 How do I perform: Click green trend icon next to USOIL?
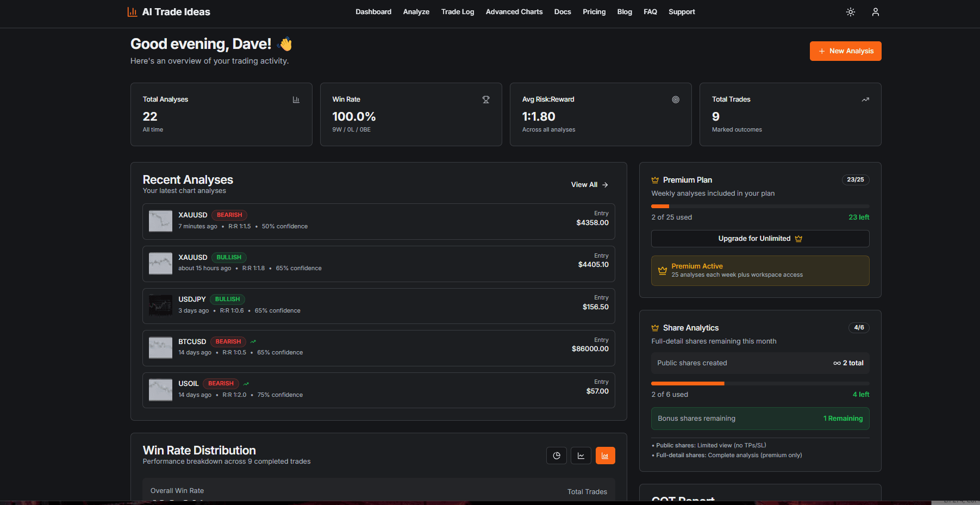246,384
